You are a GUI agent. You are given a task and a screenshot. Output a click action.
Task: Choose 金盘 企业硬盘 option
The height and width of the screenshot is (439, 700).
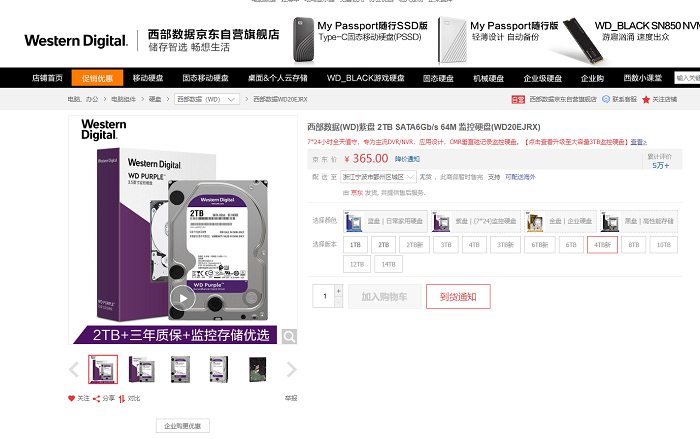[561, 221]
